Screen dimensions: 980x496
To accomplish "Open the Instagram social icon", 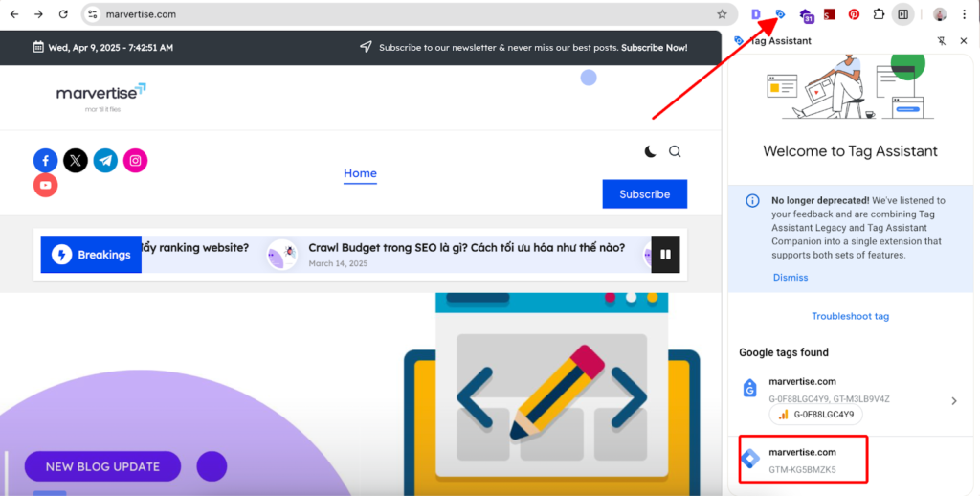I will (136, 161).
